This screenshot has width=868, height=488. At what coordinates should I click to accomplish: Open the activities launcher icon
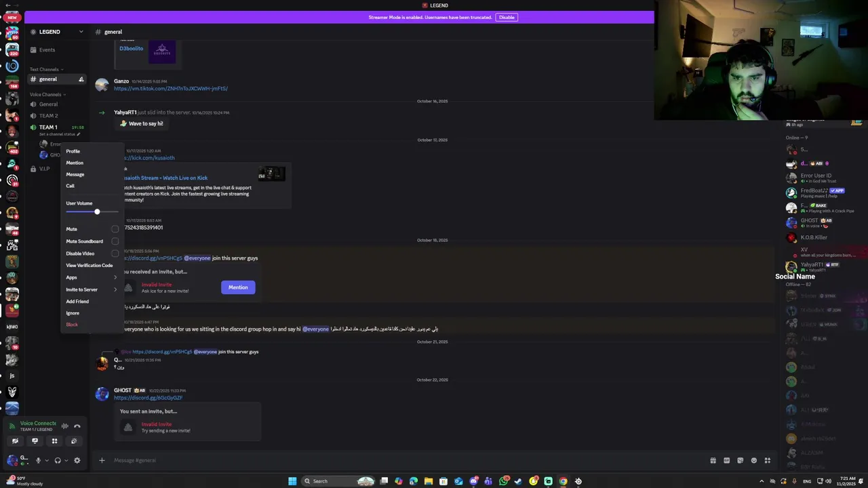coord(54,441)
